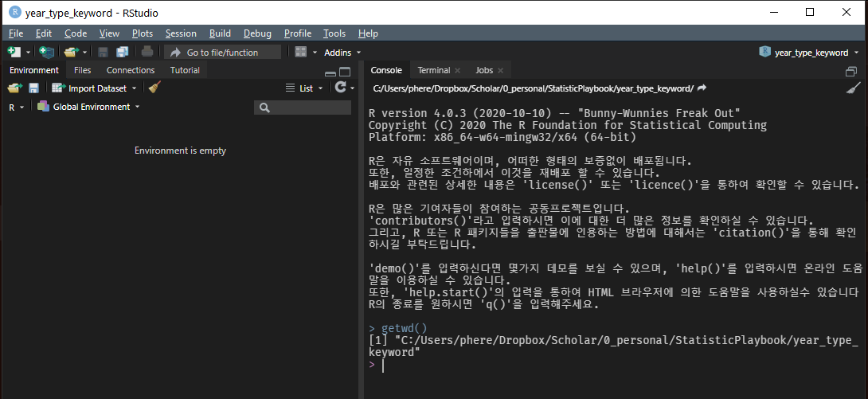Click the New File icon
This screenshot has width=868, height=399.
tap(14, 52)
